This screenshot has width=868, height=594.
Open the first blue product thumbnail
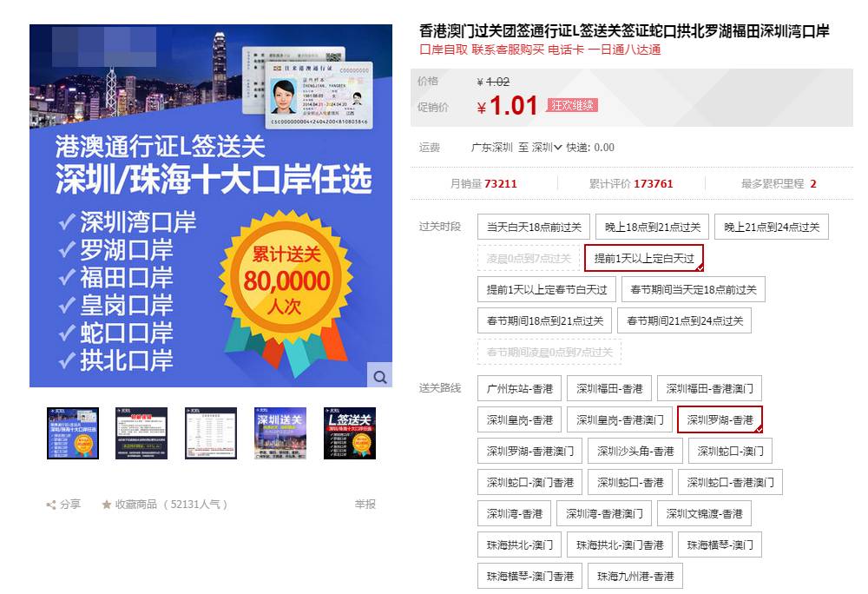pyautogui.click(x=73, y=433)
